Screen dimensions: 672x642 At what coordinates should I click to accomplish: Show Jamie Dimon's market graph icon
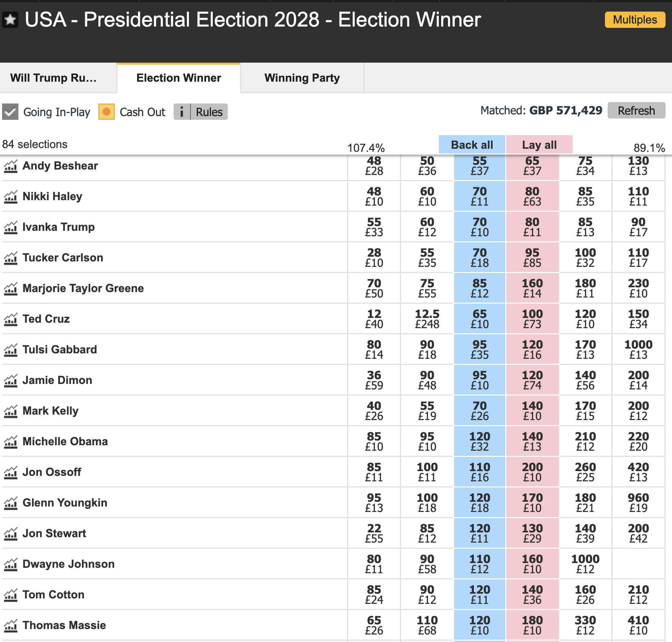click(11, 381)
